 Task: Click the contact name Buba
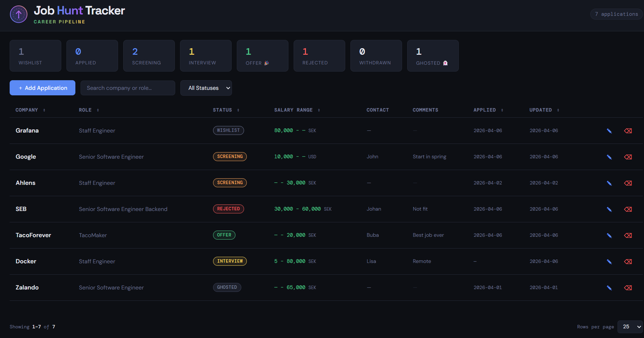(373, 235)
